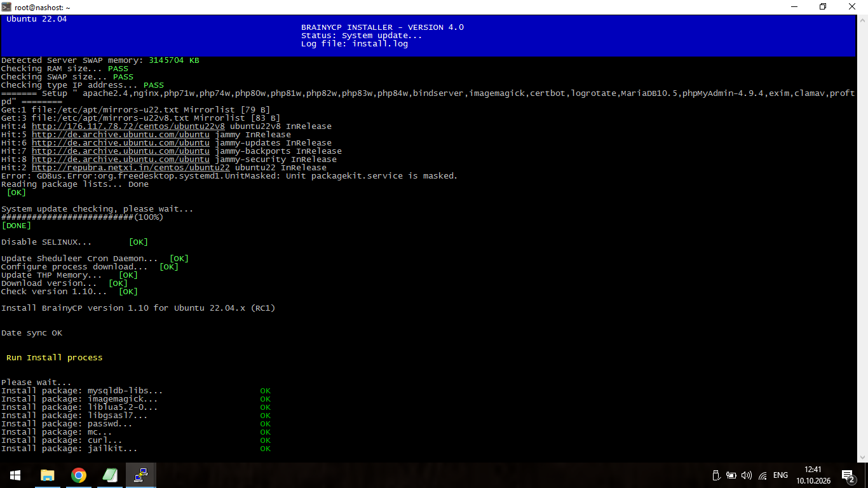Open the notification center with 2 alerts

[x=848, y=475]
